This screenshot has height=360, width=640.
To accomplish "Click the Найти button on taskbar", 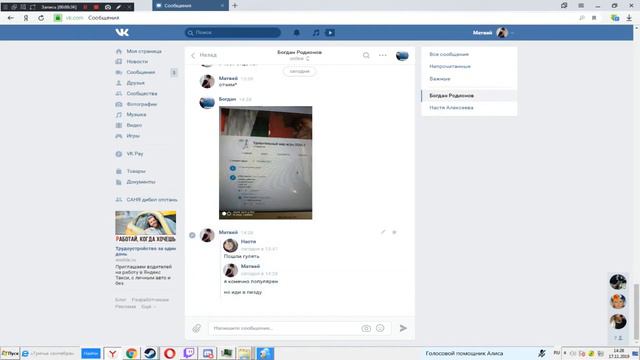I will [91, 353].
